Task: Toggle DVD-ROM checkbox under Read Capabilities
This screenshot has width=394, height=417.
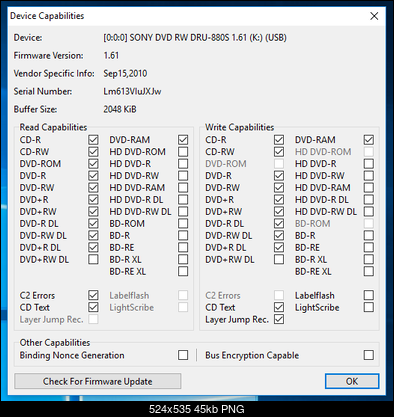Action: tap(93, 164)
